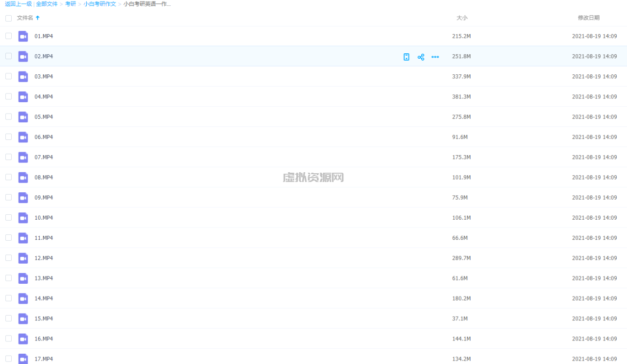Click the date on the 05.MP4 row

coord(595,117)
